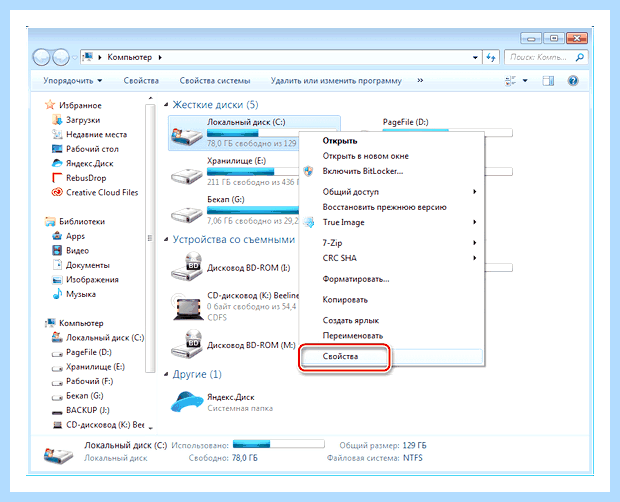Select Открыть in context menu

[340, 141]
